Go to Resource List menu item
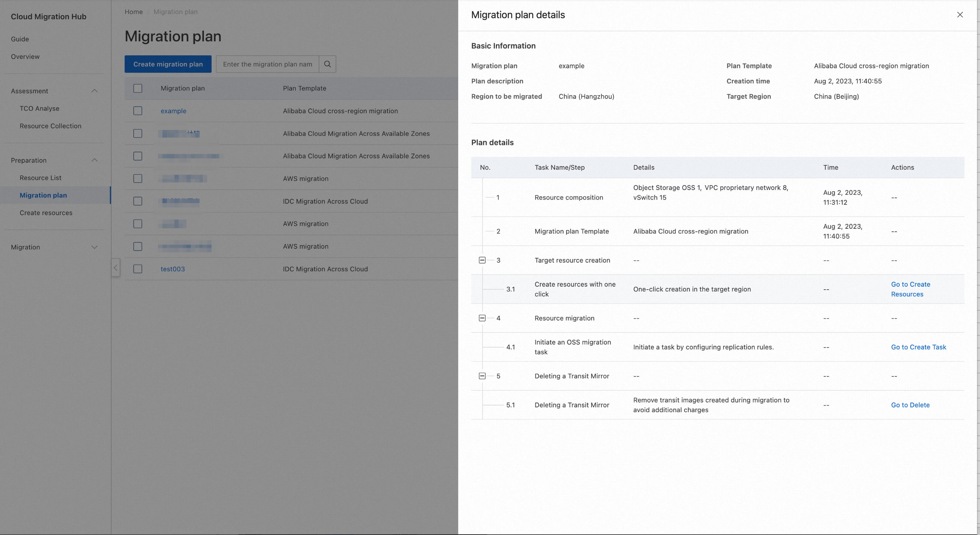The width and height of the screenshot is (980, 535). pos(40,177)
